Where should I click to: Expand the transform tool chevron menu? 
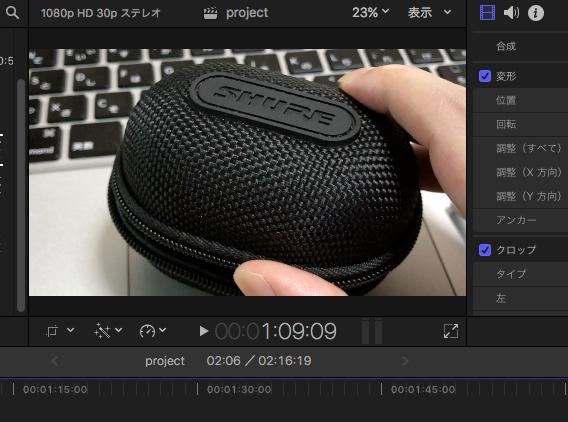71,330
